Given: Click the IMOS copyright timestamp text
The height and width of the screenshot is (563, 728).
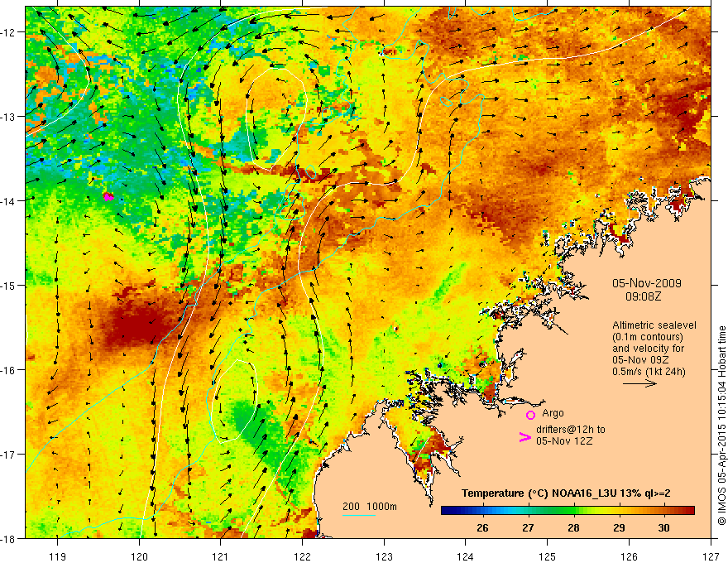Looking at the screenshot, I should [x=721, y=426].
